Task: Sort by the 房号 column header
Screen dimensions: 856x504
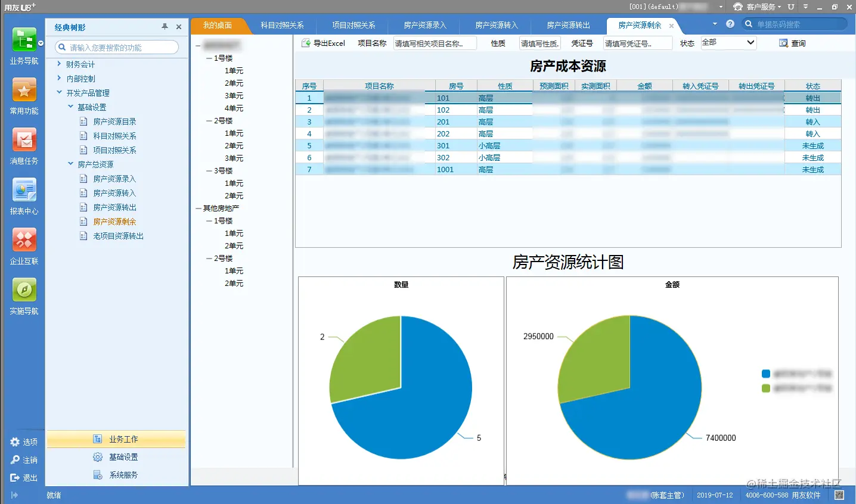Action: 456,86
